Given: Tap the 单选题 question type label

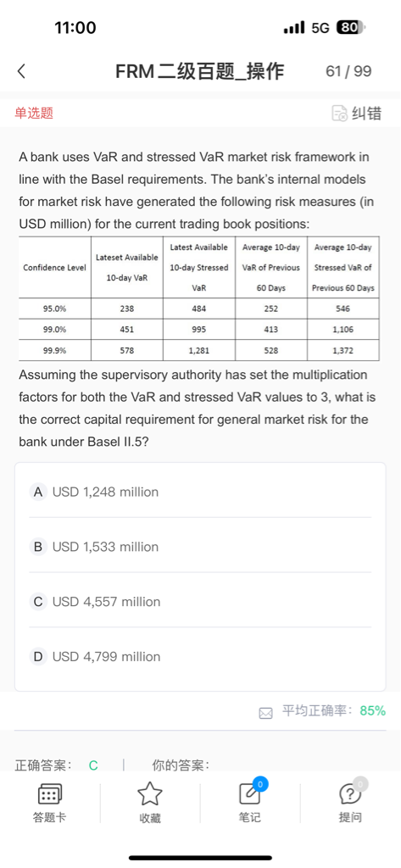Looking at the screenshot, I should [x=34, y=114].
